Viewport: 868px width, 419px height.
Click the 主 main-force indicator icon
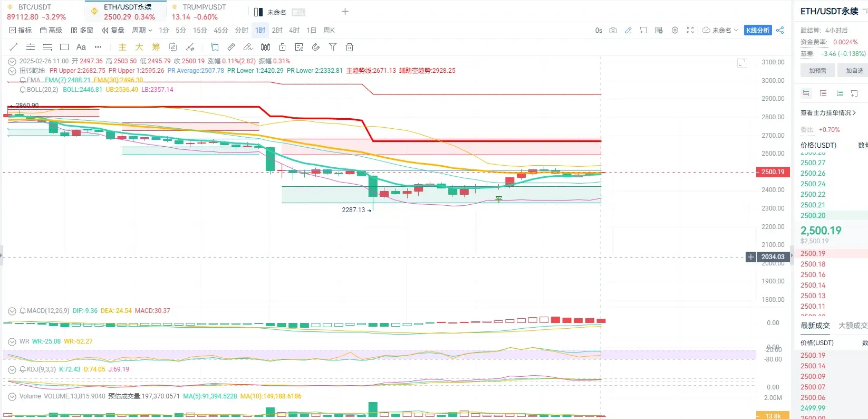122,47
